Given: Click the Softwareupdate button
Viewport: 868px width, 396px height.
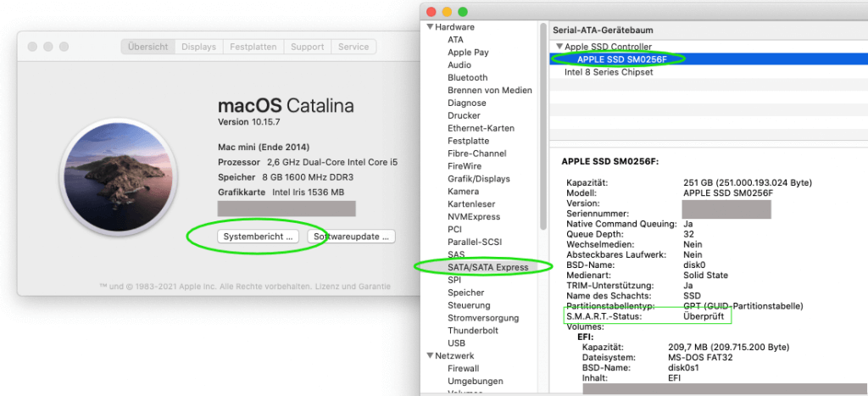Looking at the screenshot, I should point(351,237).
